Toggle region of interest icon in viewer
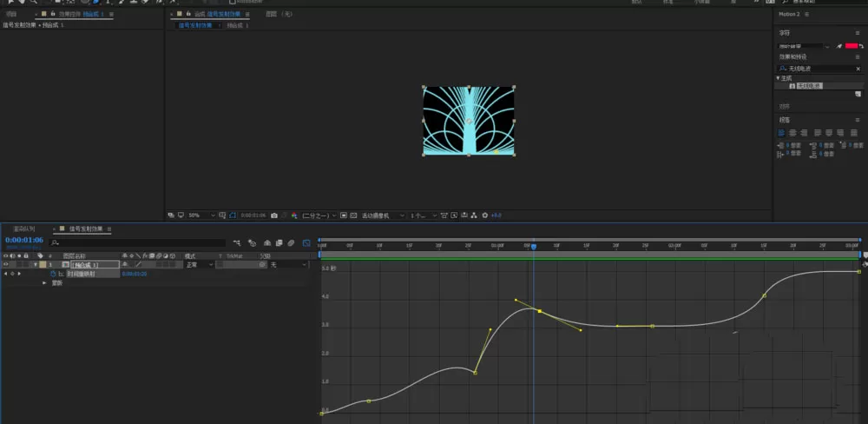This screenshot has width=868, height=424. [343, 215]
